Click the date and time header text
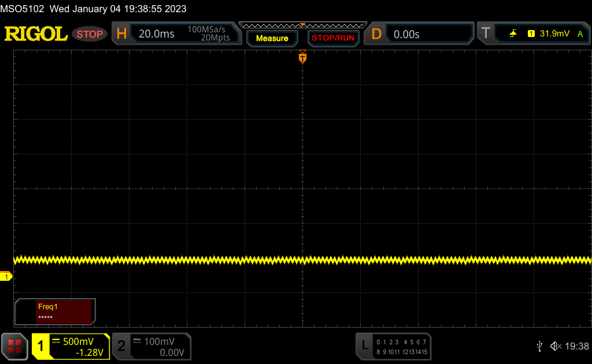The image size is (592, 364). 118,9
